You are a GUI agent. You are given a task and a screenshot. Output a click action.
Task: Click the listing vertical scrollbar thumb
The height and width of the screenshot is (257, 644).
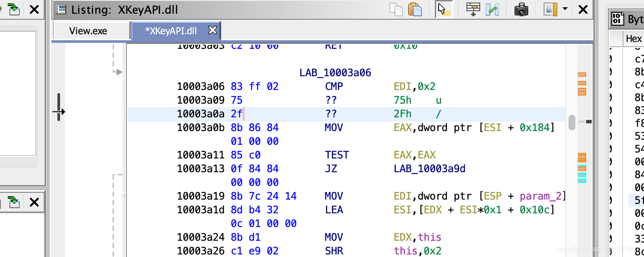click(572, 122)
